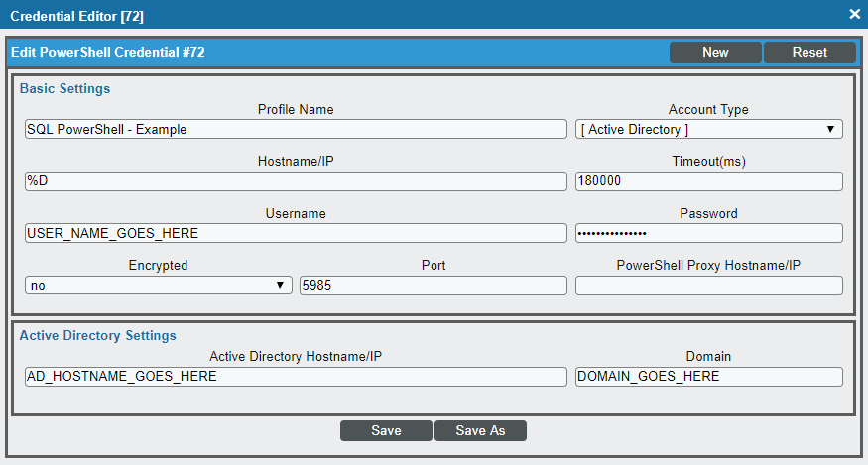
Task: Click the Domain input field
Action: pyautogui.click(x=708, y=377)
